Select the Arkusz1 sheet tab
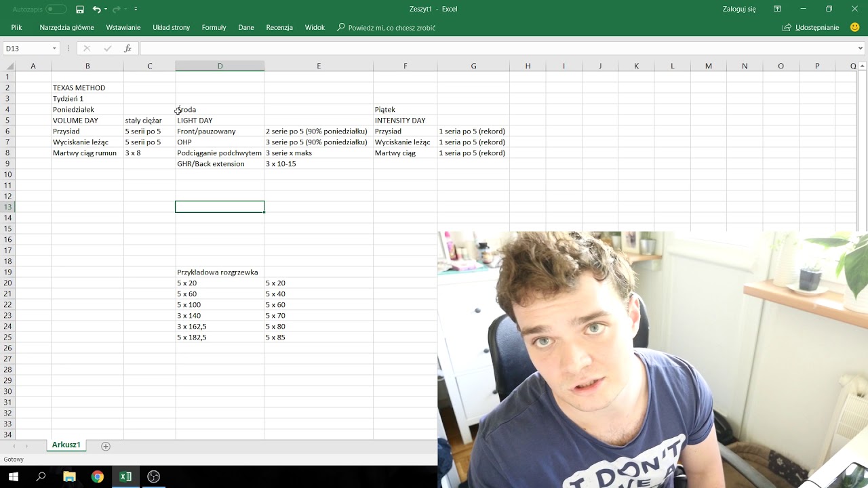This screenshot has width=868, height=488. 66,445
